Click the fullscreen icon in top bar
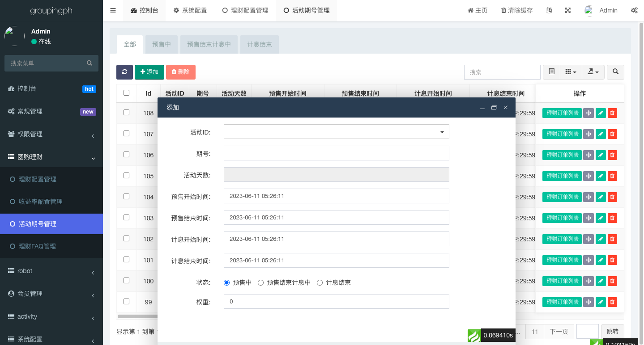The height and width of the screenshot is (345, 644). click(x=567, y=10)
